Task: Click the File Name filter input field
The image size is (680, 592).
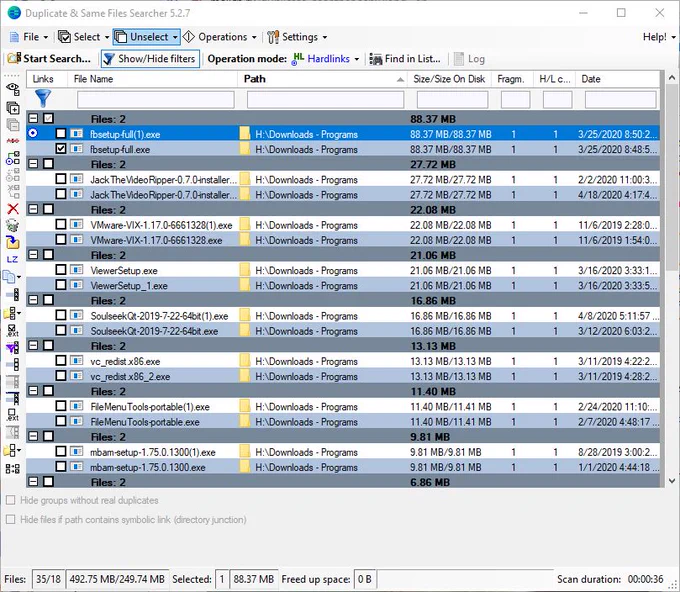Action: point(156,99)
